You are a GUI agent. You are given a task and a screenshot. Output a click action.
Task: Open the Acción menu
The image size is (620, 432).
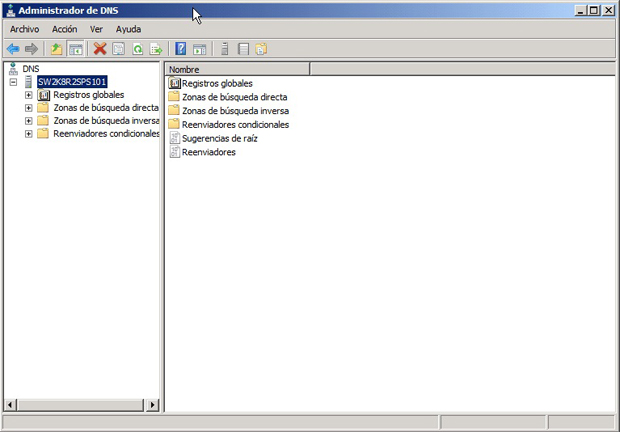coord(64,29)
